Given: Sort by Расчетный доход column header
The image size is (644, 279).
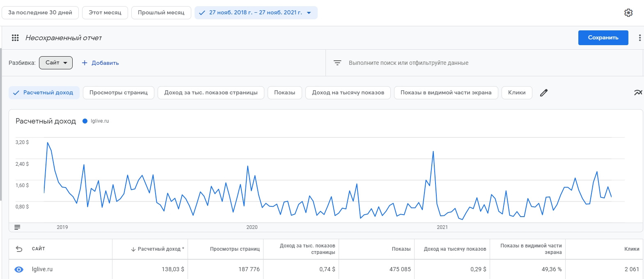Looking at the screenshot, I should pos(158,249).
